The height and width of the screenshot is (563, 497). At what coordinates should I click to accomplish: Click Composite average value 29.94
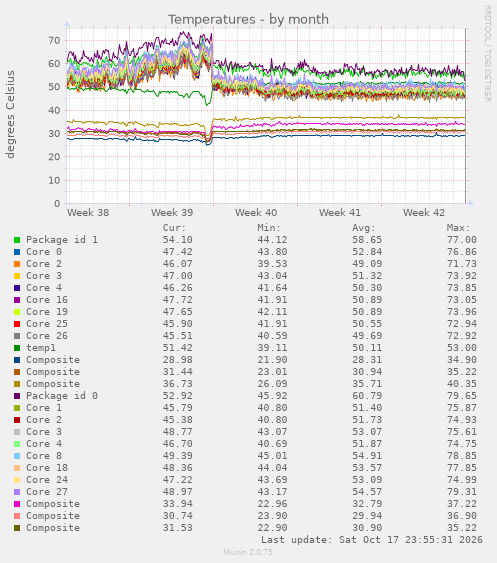point(367,516)
